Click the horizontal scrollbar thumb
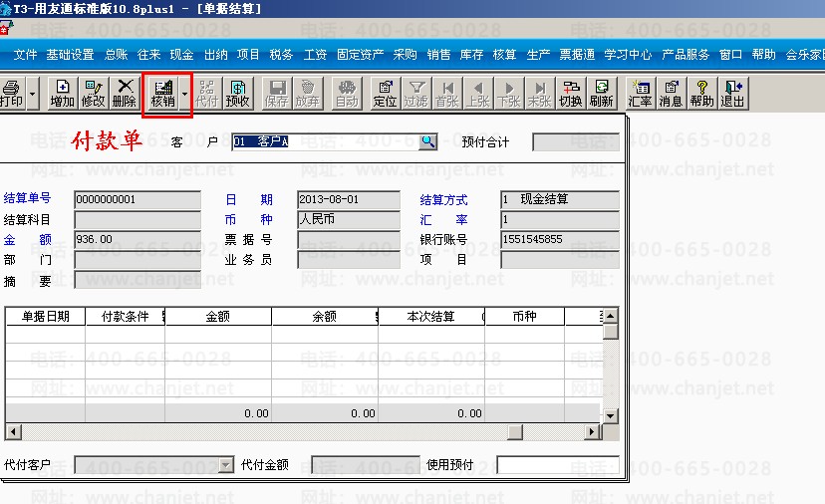 [515, 432]
